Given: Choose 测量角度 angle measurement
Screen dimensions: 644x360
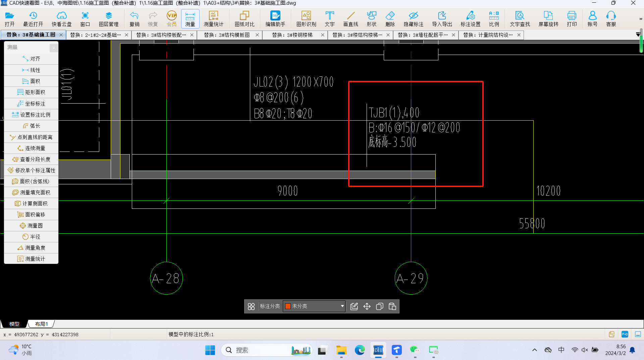Looking at the screenshot, I should 31,248.
